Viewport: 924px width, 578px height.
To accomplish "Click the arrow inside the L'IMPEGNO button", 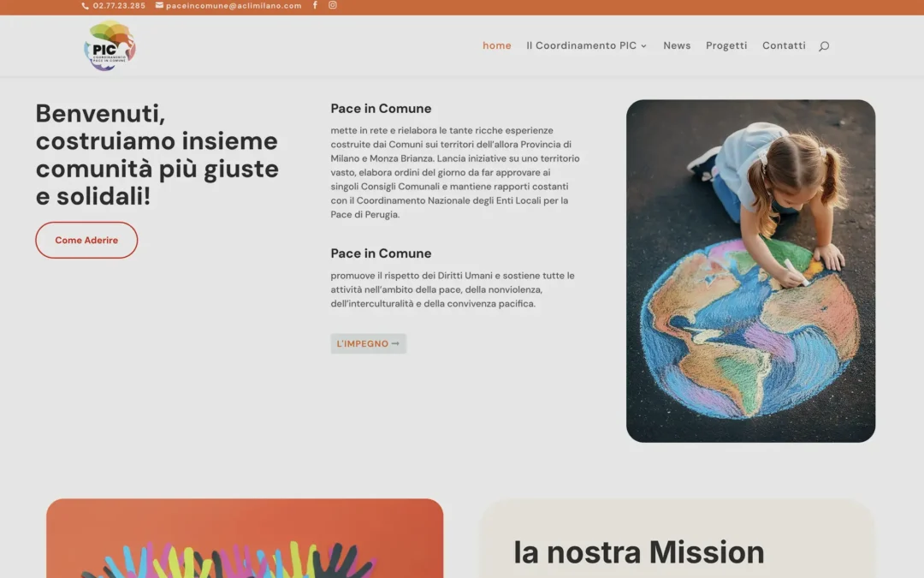I will pos(395,344).
